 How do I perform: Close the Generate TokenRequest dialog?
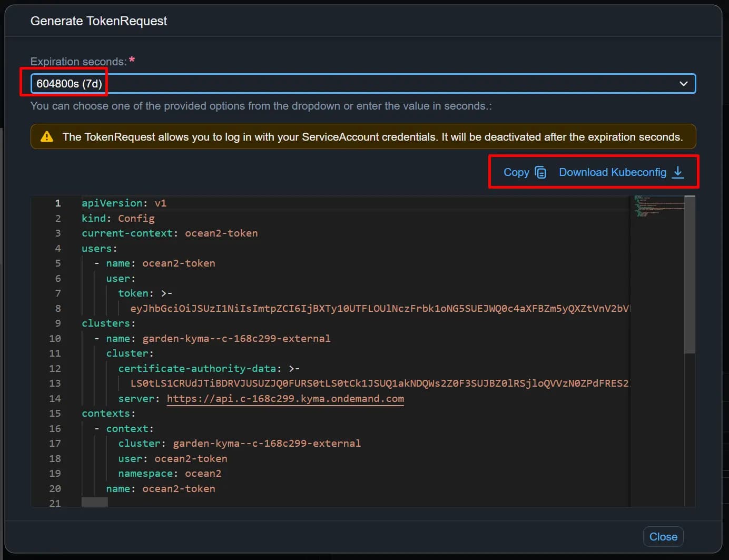click(x=663, y=536)
